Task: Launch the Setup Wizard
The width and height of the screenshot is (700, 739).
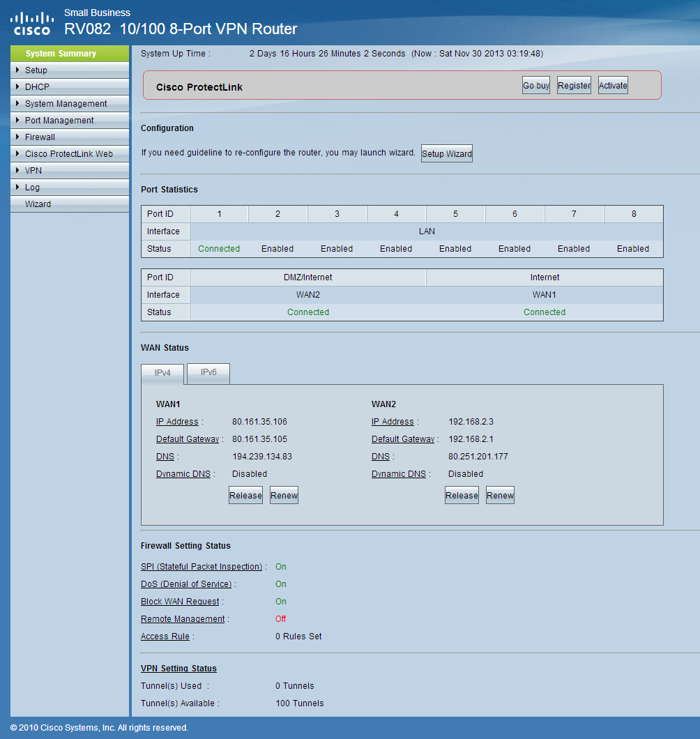Action: (447, 153)
